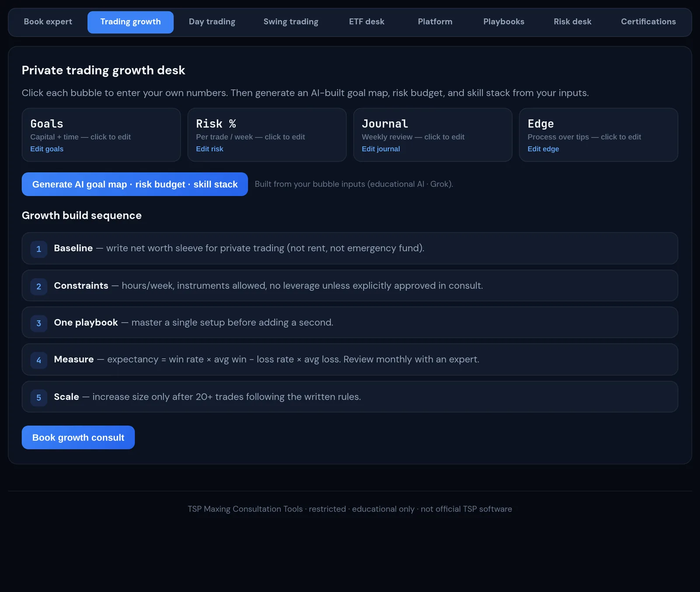The image size is (700, 592).
Task: Select step number 1 badge for Baseline
Action: 39,249
